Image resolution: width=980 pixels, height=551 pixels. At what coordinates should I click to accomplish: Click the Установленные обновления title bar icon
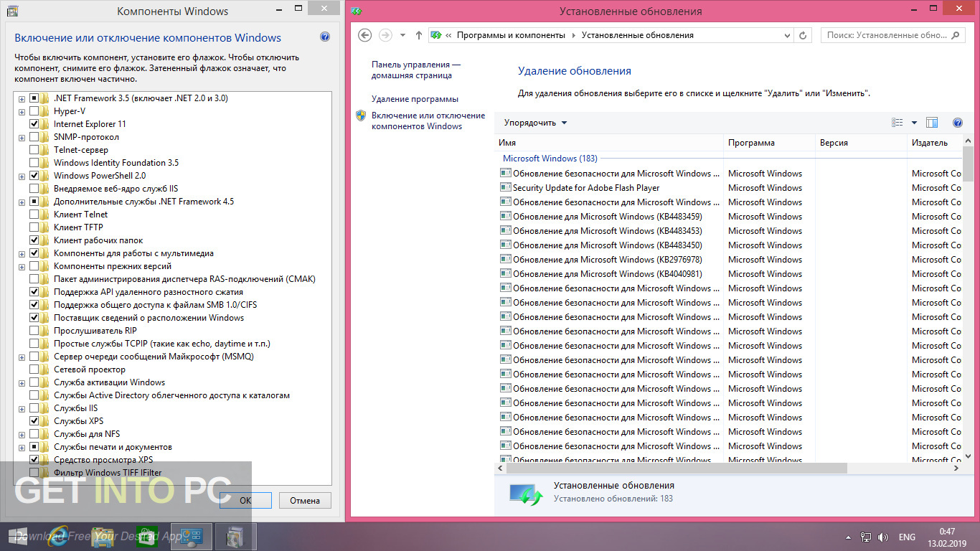(357, 11)
